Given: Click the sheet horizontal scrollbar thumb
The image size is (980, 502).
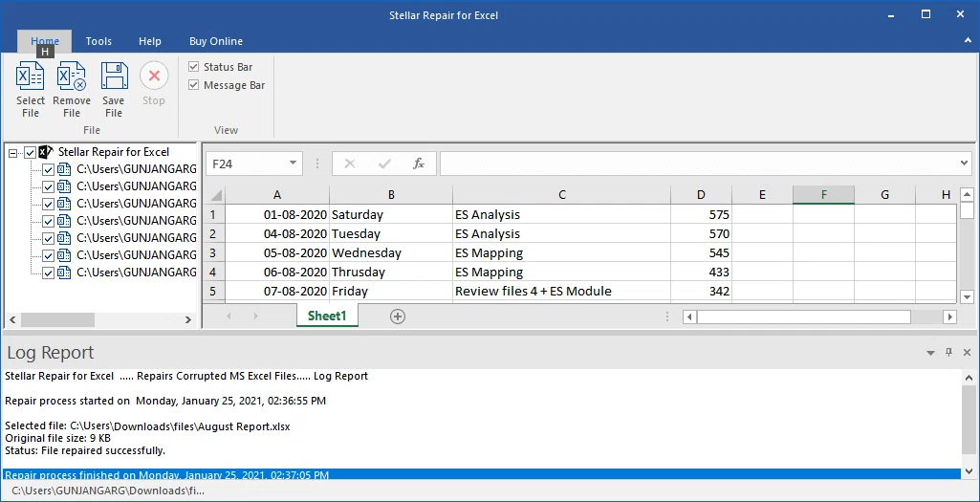Looking at the screenshot, I should point(804,316).
